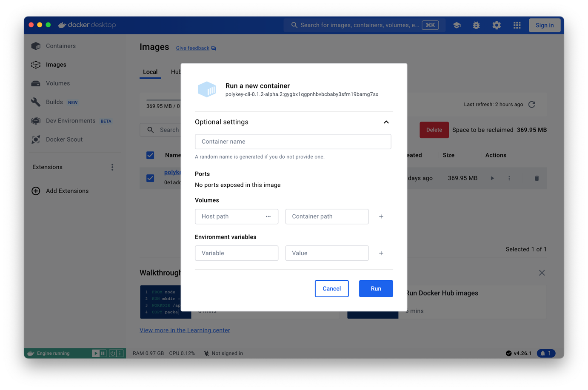Image resolution: width=588 pixels, height=390 pixels.
Task: Collapse the Optional settings section
Action: click(x=386, y=122)
